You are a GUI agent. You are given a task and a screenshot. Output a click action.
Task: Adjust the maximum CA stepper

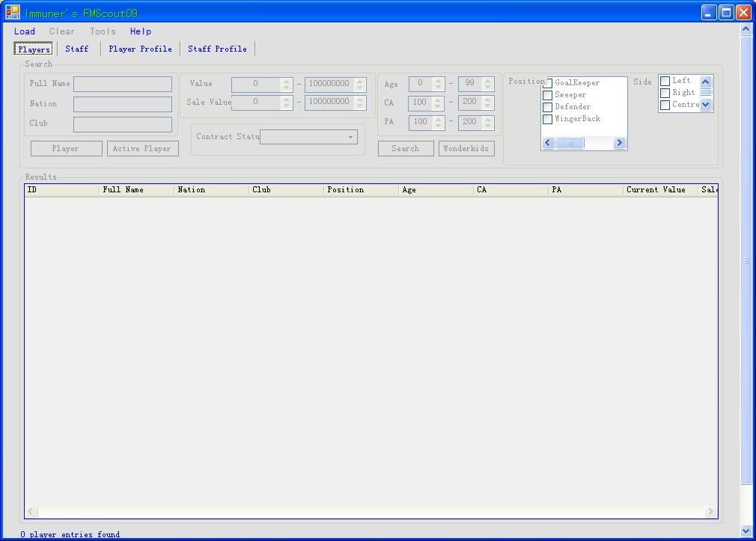coord(488,103)
